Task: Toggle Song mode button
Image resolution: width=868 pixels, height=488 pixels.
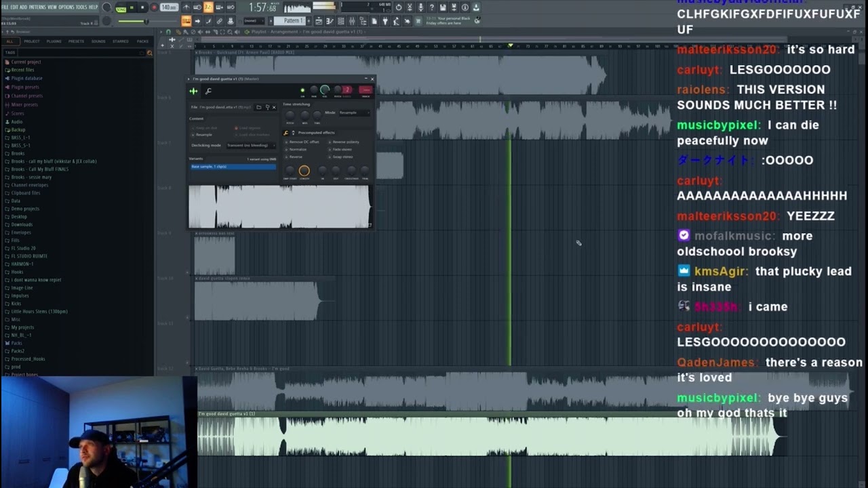Action: pyautogui.click(x=121, y=9)
